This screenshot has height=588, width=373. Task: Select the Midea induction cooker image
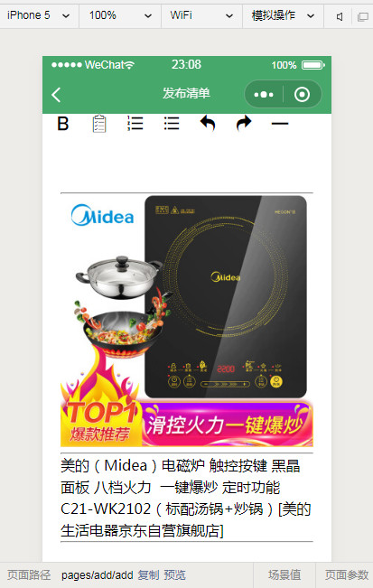[x=187, y=321]
